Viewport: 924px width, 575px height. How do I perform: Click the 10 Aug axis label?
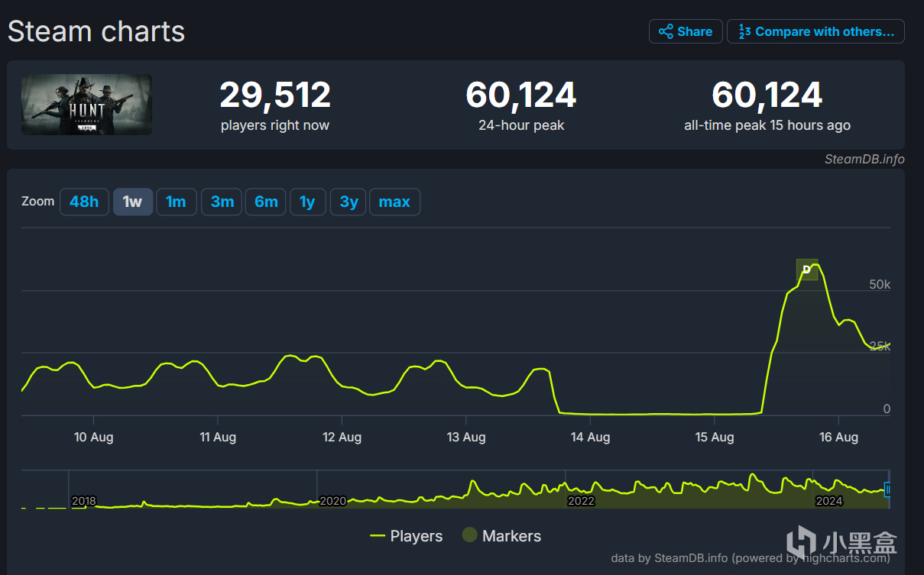point(93,437)
